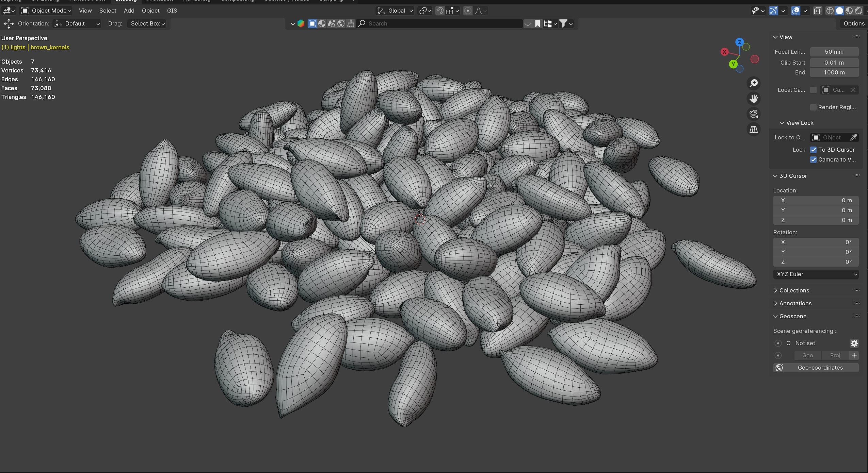Click the Options button
The width and height of the screenshot is (868, 473).
[854, 23]
